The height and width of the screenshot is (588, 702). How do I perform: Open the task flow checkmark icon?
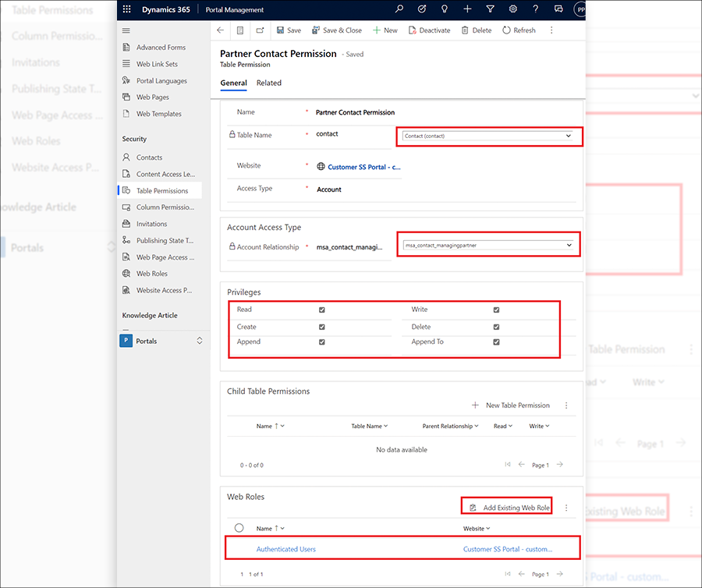[422, 9]
